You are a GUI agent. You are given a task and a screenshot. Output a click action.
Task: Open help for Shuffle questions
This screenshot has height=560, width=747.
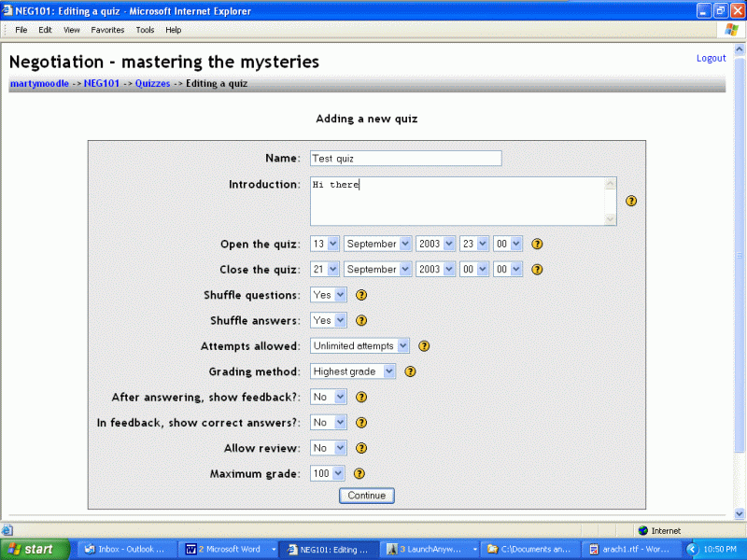[x=361, y=295]
